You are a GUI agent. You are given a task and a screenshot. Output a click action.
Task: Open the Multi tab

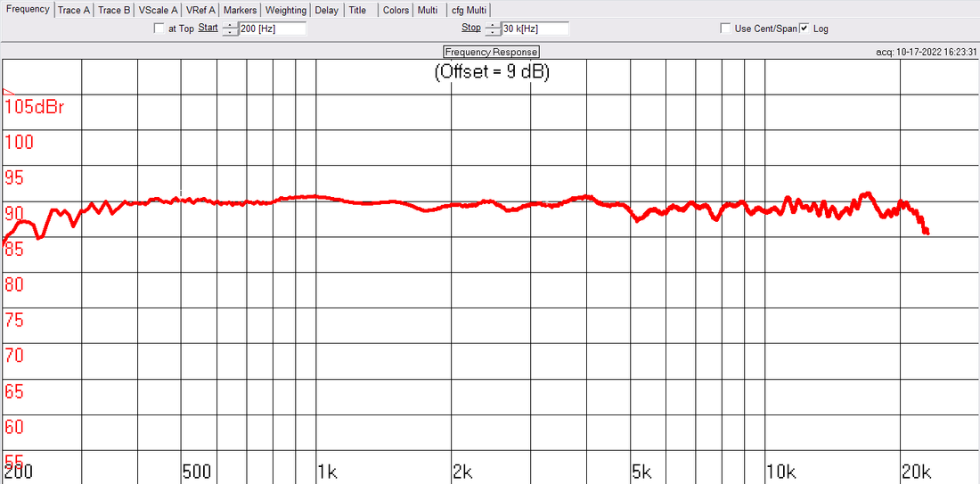point(428,11)
